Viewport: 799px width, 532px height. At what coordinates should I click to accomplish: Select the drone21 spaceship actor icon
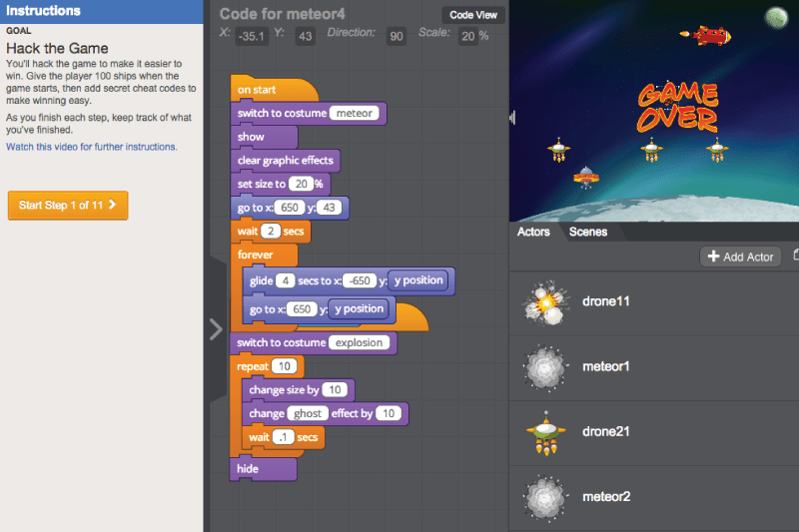pyautogui.click(x=546, y=433)
